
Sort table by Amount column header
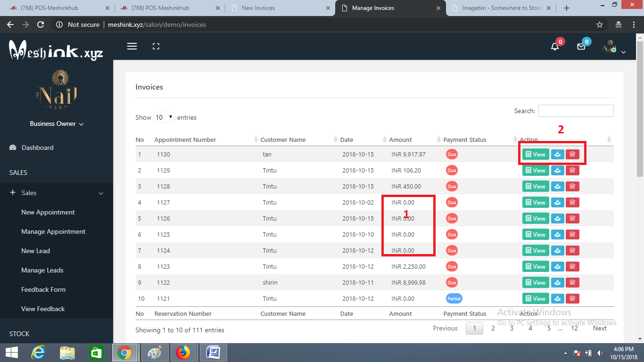[400, 140]
